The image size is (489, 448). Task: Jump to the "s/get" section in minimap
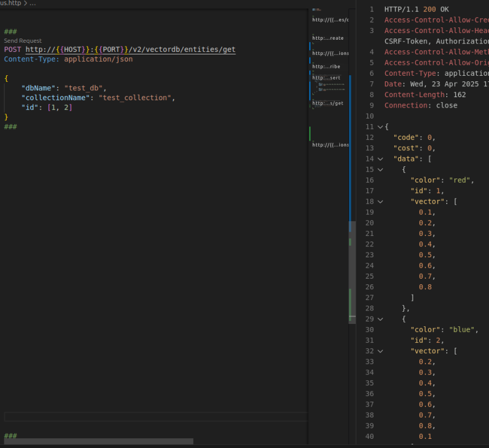click(x=328, y=103)
